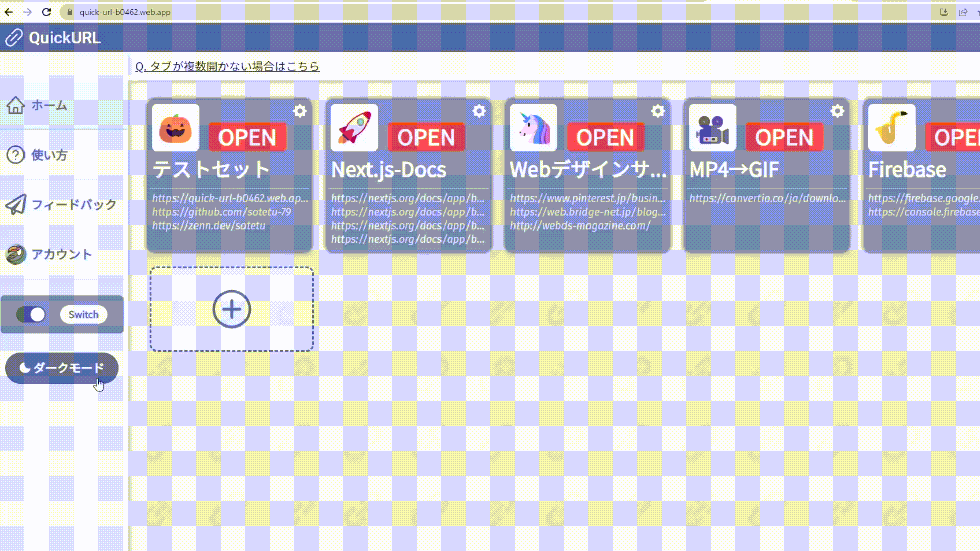The height and width of the screenshot is (551, 980).
Task: Click the テストセット card title
Action: 211,169
